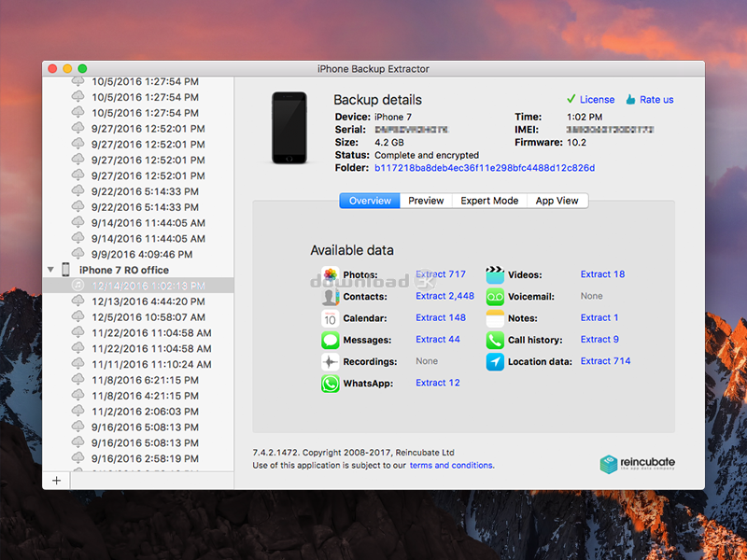Select the 12/5/2016 10:58:07 AM backup
Image resolution: width=747 pixels, height=560 pixels.
pos(138,317)
